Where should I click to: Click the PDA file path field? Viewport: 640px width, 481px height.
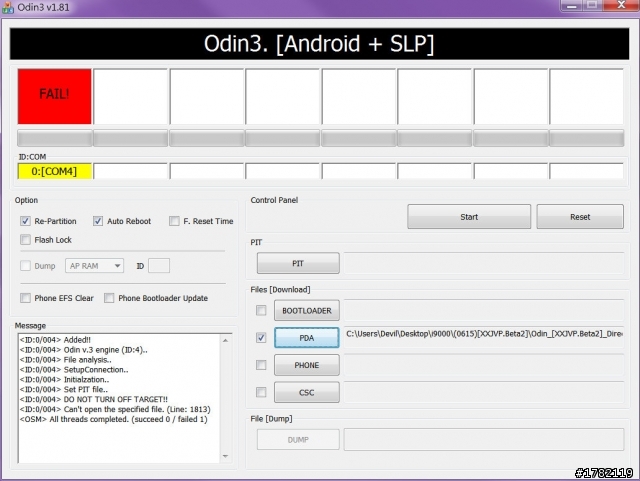coord(484,338)
